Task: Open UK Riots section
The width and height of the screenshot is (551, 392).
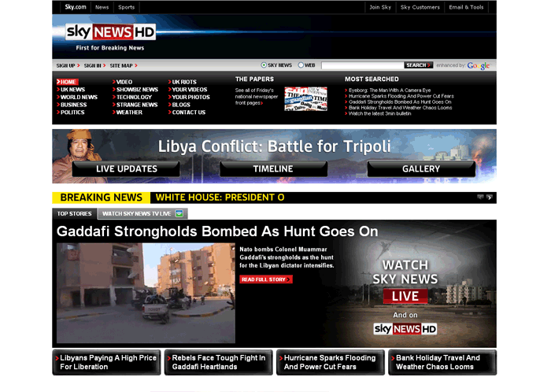Action: coord(183,82)
